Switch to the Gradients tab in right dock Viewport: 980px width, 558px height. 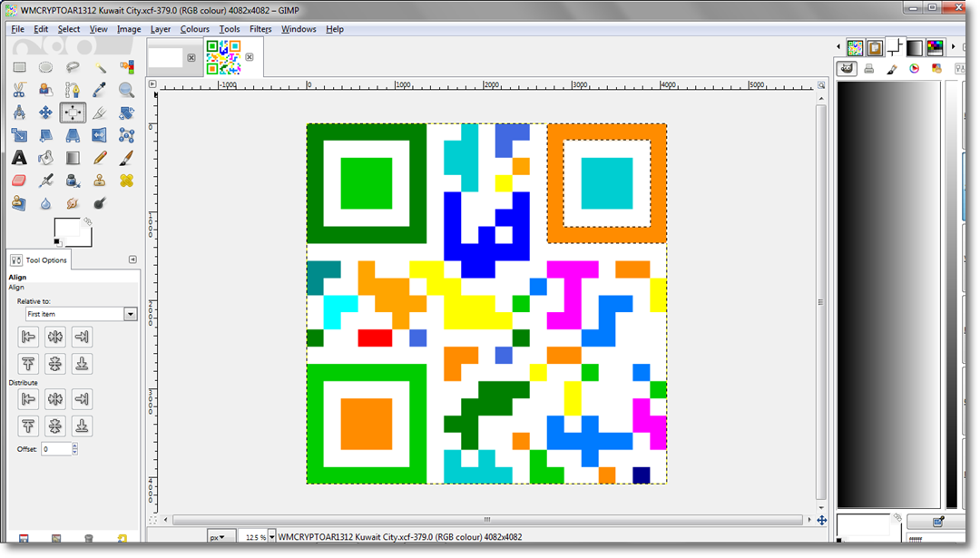click(915, 47)
